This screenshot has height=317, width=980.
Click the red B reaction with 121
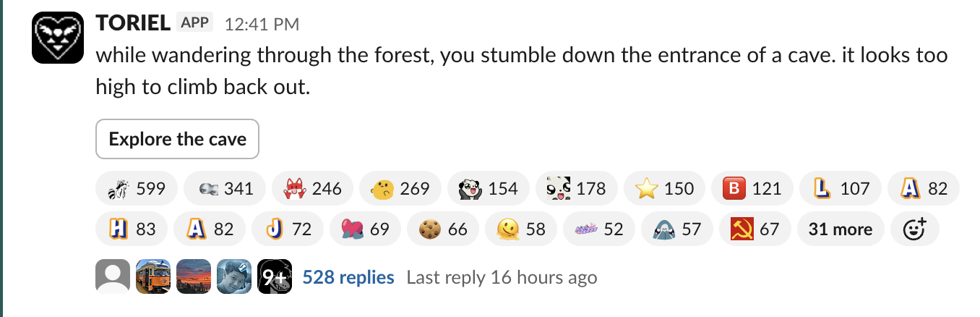(752, 189)
